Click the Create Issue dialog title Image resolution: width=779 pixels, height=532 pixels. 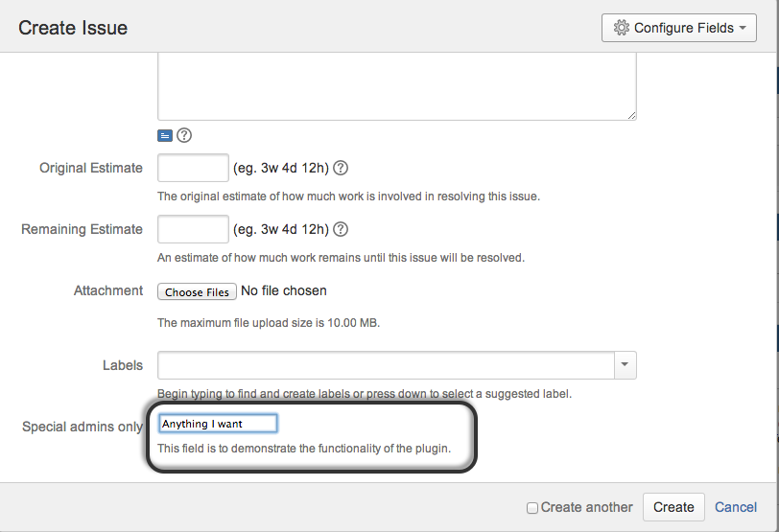[73, 28]
